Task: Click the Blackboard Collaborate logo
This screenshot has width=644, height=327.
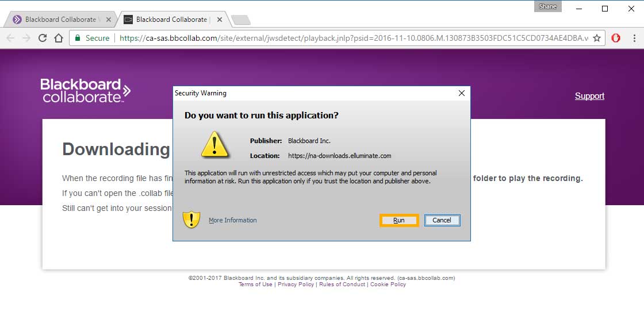Action: click(x=86, y=90)
